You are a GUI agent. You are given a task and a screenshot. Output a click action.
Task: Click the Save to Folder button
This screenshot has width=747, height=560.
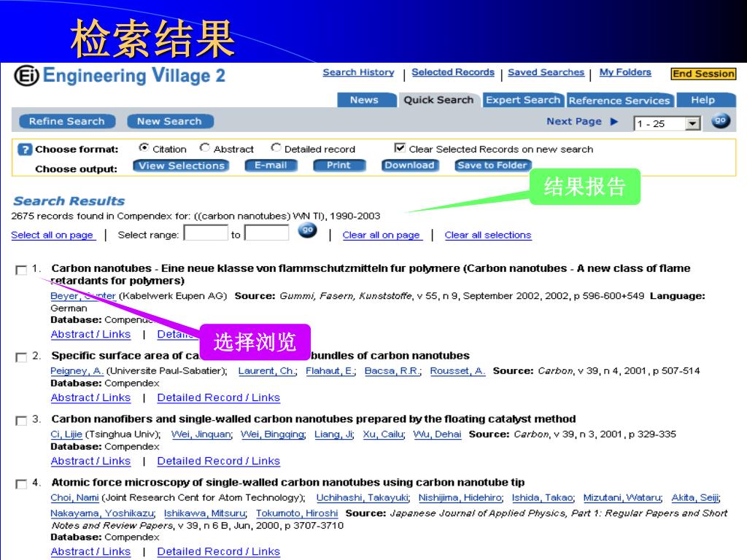492,166
